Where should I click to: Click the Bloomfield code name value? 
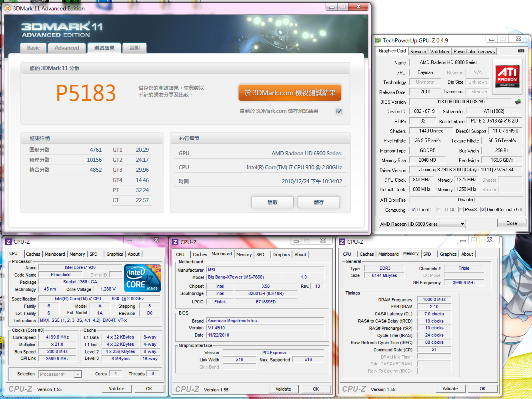pos(60,275)
